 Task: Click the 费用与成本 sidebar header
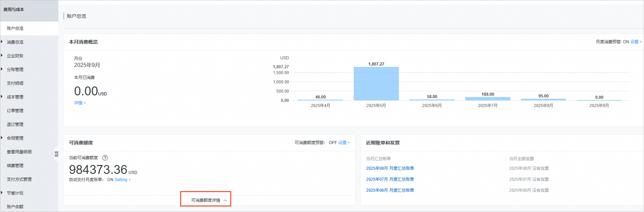[x=14, y=10]
